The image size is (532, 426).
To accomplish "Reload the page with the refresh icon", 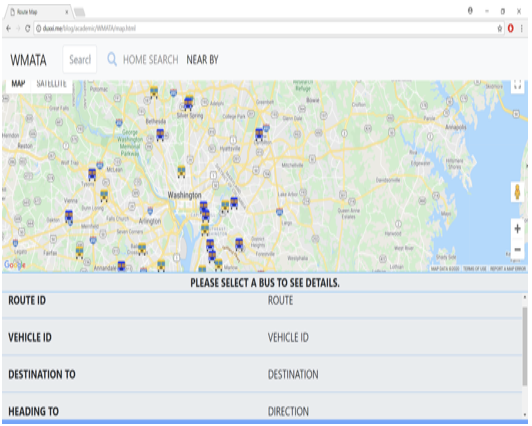I will coord(27,28).
